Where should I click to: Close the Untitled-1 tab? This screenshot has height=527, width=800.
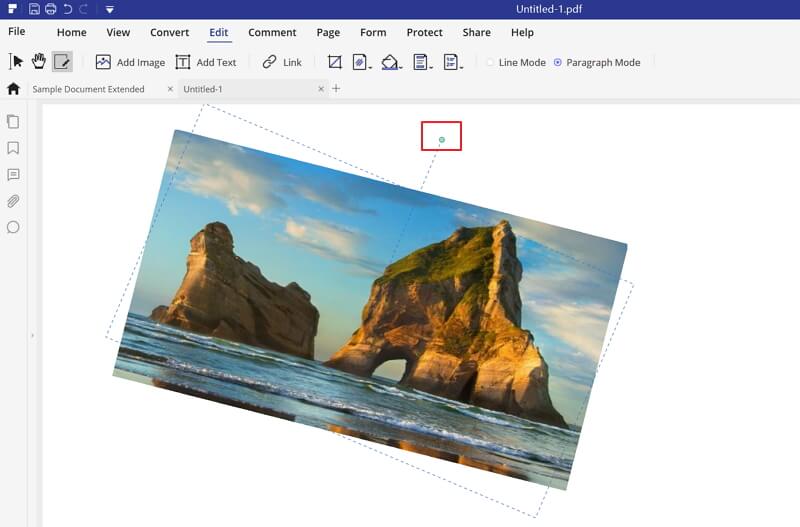pyautogui.click(x=321, y=89)
